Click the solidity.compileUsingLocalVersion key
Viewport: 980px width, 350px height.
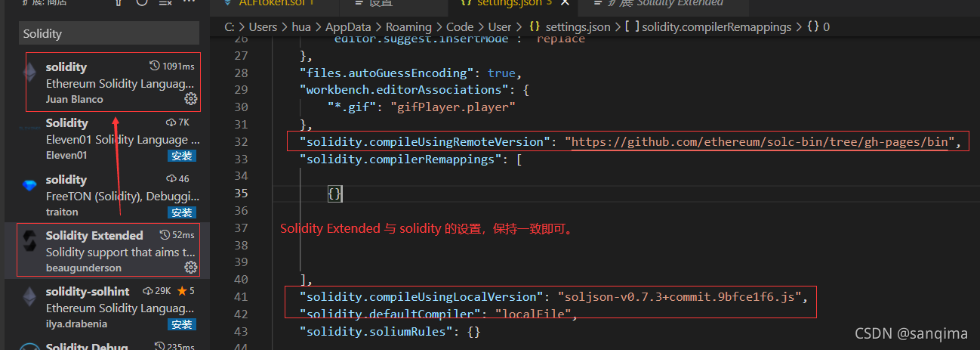click(421, 297)
